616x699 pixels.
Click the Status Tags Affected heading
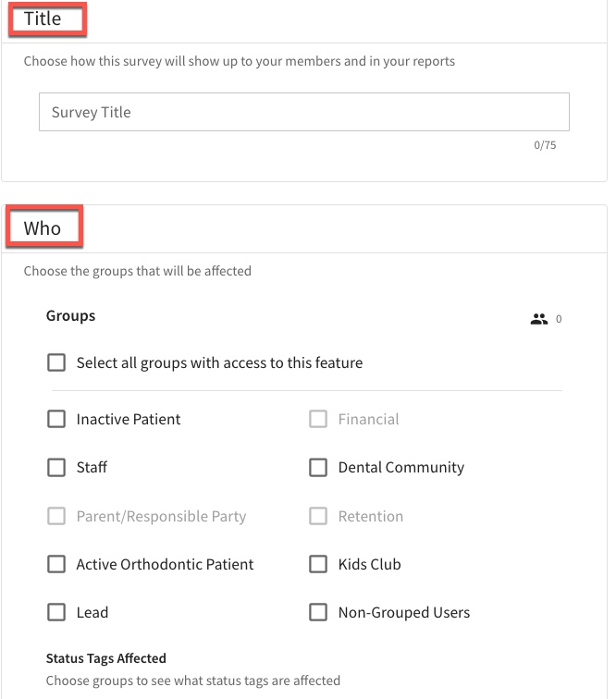(x=106, y=658)
